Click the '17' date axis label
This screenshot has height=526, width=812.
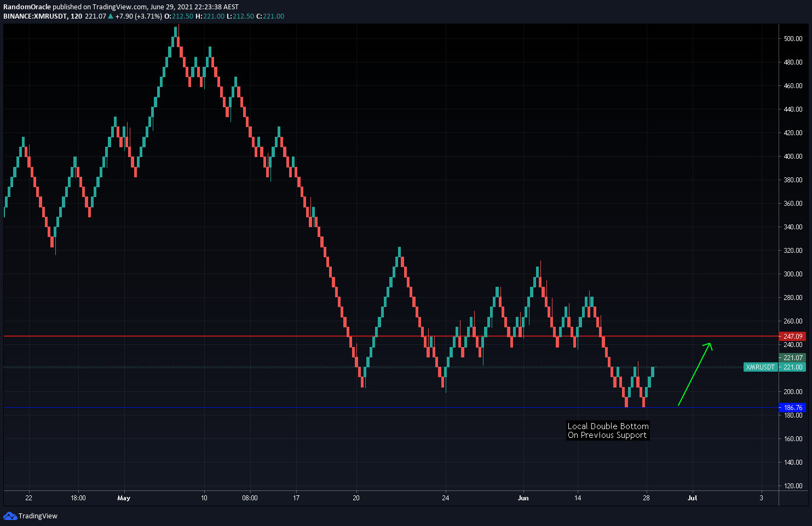(296, 498)
